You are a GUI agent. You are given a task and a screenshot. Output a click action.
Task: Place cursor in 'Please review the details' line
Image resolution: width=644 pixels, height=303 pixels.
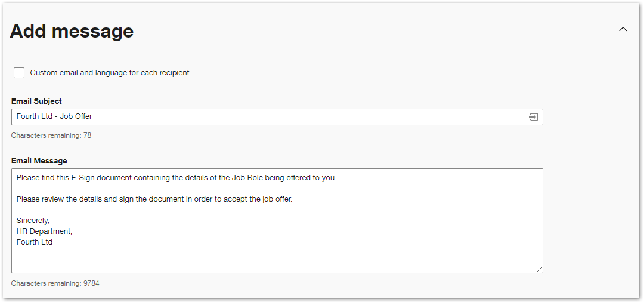pos(154,200)
